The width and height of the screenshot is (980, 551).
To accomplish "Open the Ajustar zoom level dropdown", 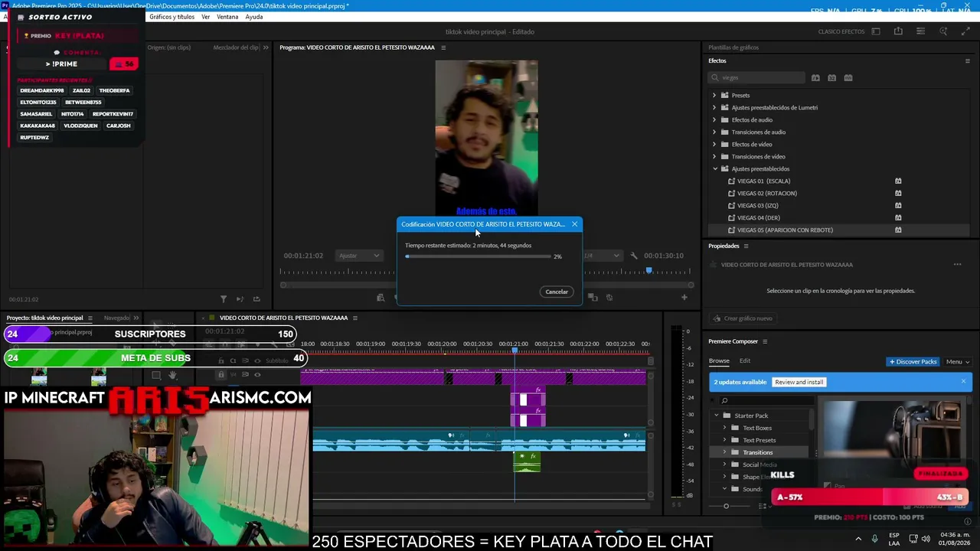I will [x=359, y=256].
